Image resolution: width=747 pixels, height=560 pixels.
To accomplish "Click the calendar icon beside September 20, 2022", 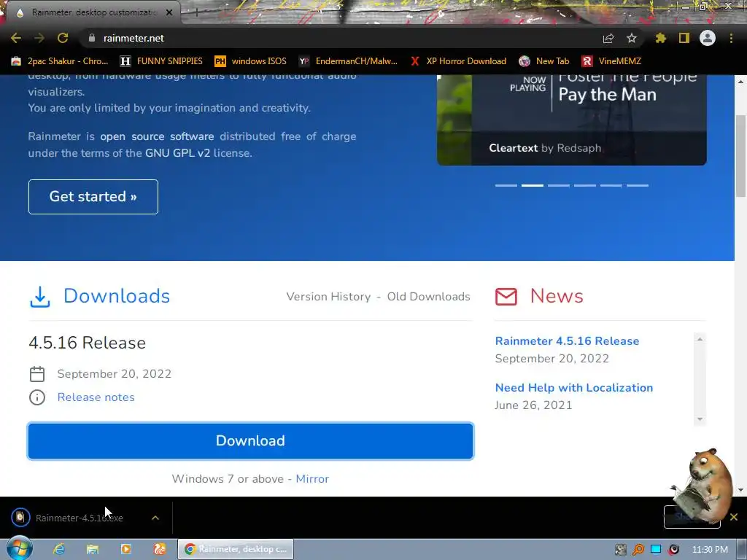I will (x=37, y=374).
